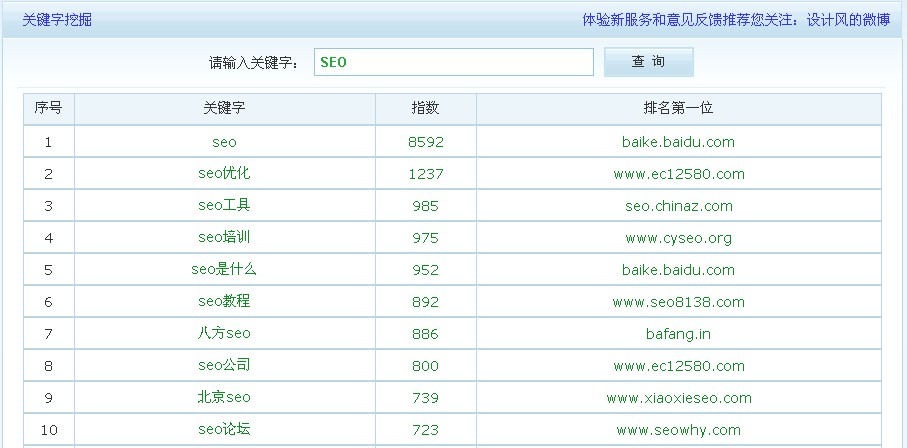Viewport: 907px width, 448px height.
Task: Click the index value 800
Action: click(x=426, y=366)
